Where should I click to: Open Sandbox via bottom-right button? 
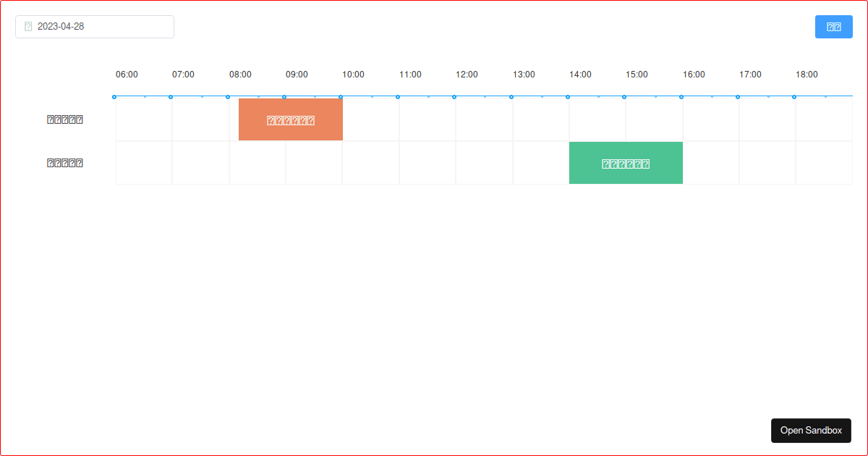click(811, 430)
